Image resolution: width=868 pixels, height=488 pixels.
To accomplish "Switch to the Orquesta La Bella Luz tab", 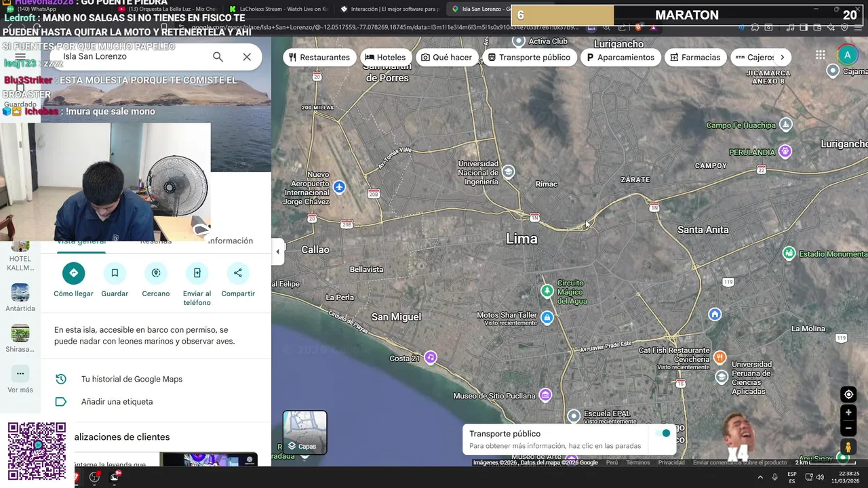I will pos(167,9).
